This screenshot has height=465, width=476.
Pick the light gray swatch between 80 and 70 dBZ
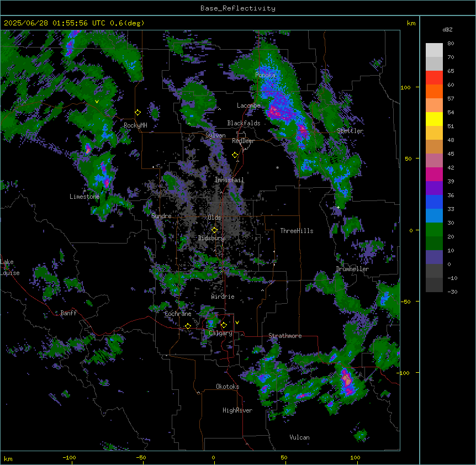pyautogui.click(x=434, y=50)
